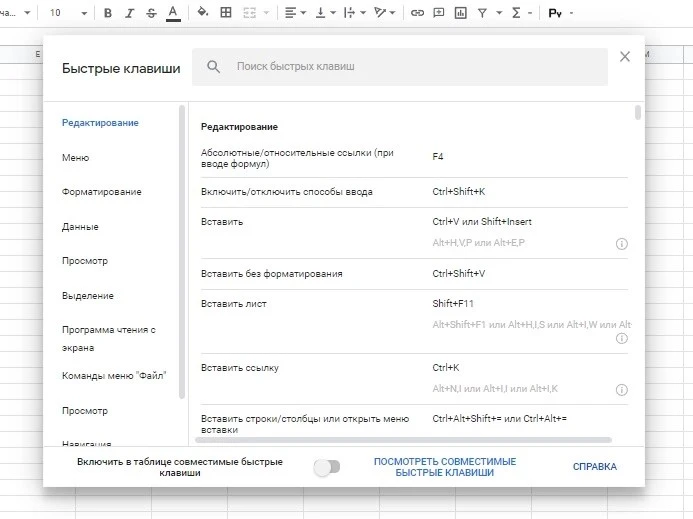
Task: Expand horizontal align dropdown
Action: point(294,13)
